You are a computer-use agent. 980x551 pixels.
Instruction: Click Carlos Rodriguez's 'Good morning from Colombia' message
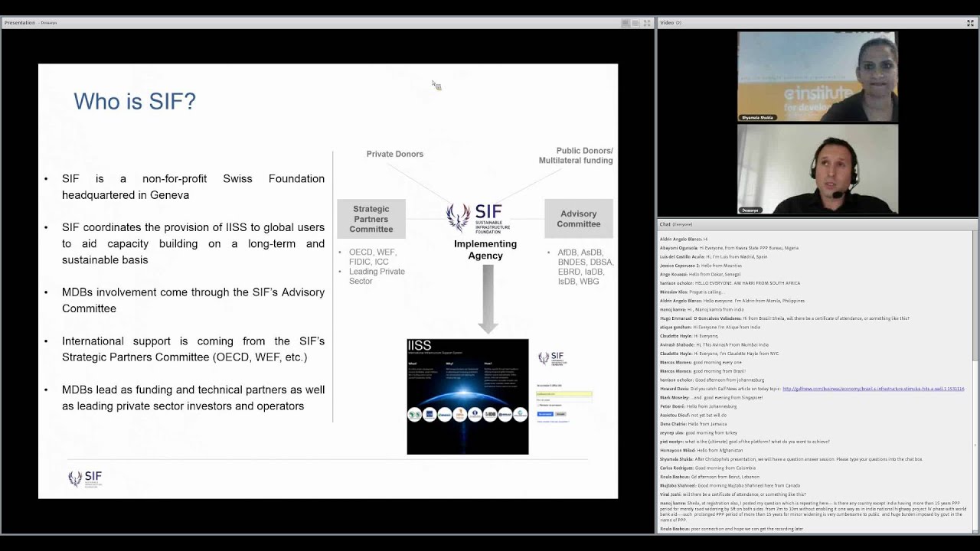tap(707, 468)
